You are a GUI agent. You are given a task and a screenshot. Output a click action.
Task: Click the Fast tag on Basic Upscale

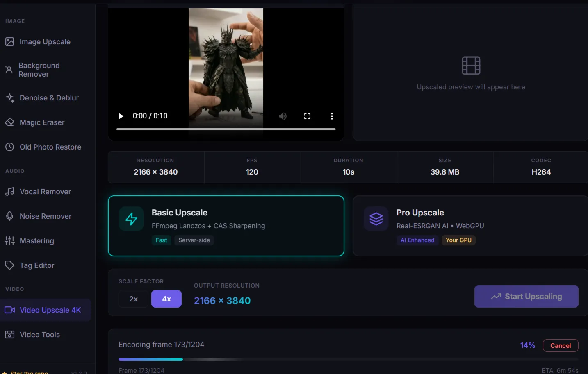(x=161, y=240)
